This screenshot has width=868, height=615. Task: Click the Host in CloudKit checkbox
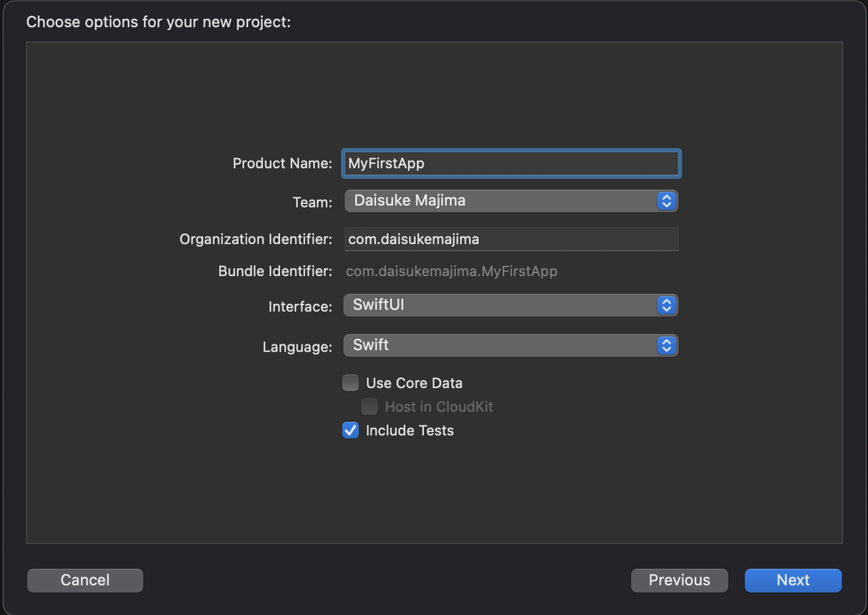(x=369, y=407)
